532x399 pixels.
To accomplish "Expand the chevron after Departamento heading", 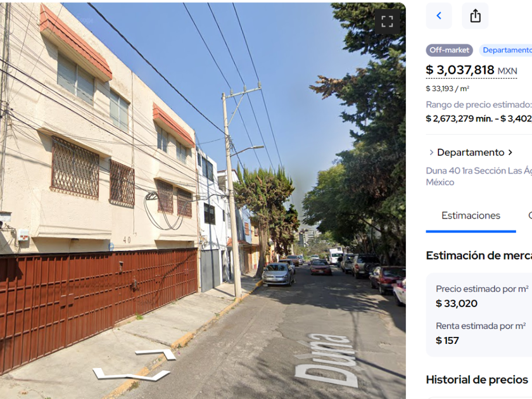I will (x=510, y=153).
